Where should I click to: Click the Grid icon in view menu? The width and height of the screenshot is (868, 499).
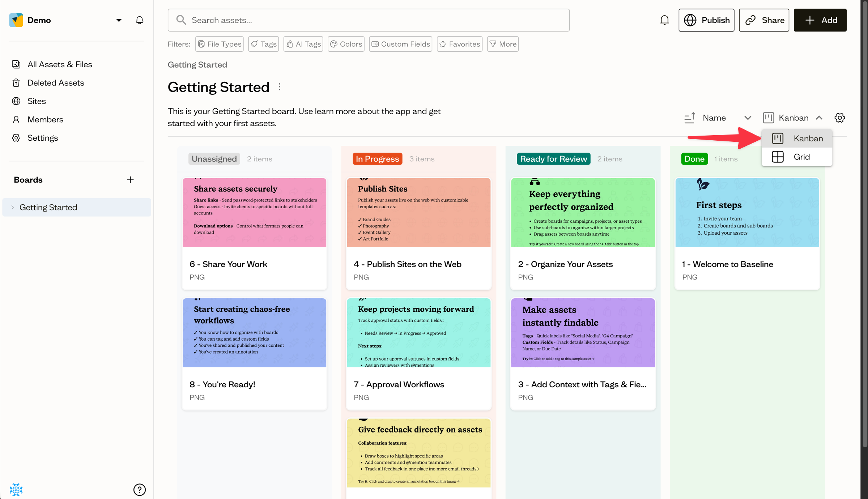[x=778, y=157]
